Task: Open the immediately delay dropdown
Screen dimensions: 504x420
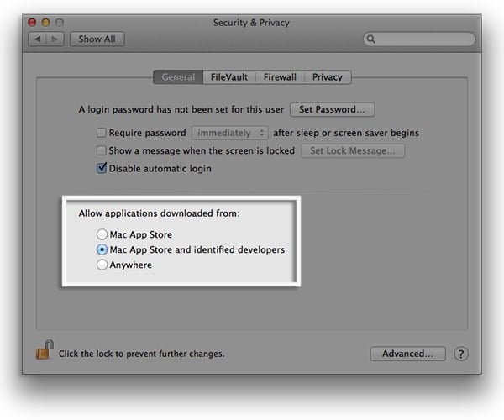Action: [230, 133]
